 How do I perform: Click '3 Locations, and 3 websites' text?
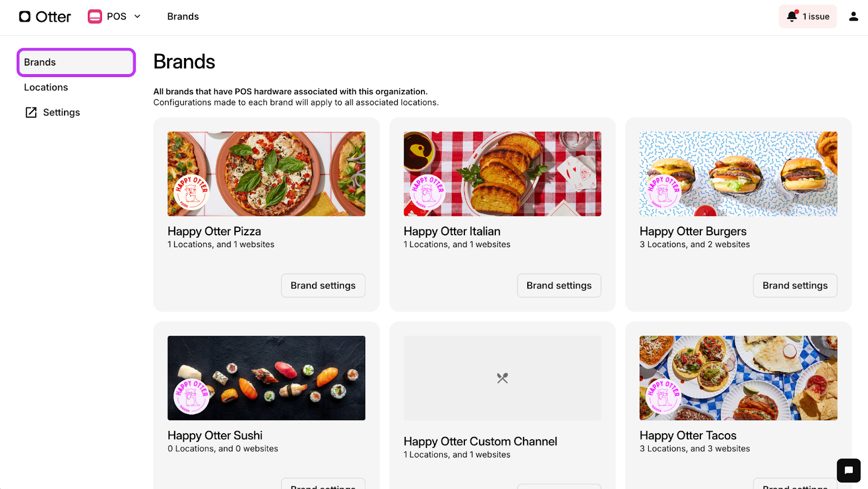(694, 449)
